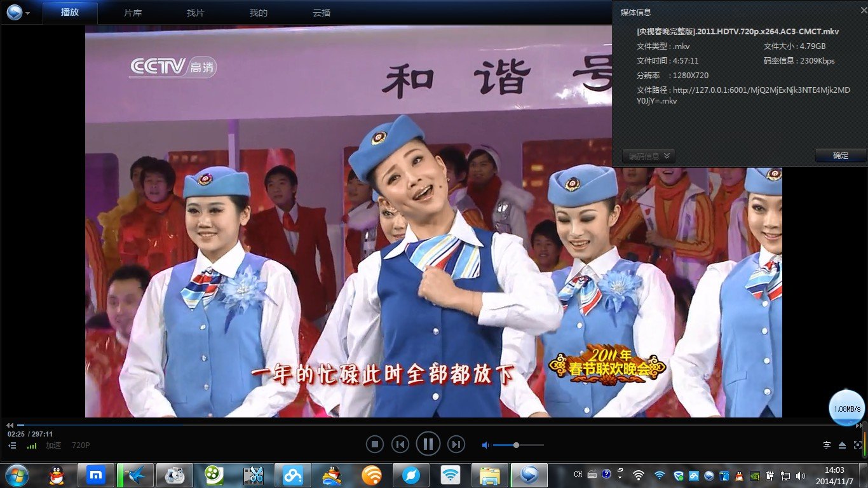Switch input language via the CH tray toggle

point(577,475)
